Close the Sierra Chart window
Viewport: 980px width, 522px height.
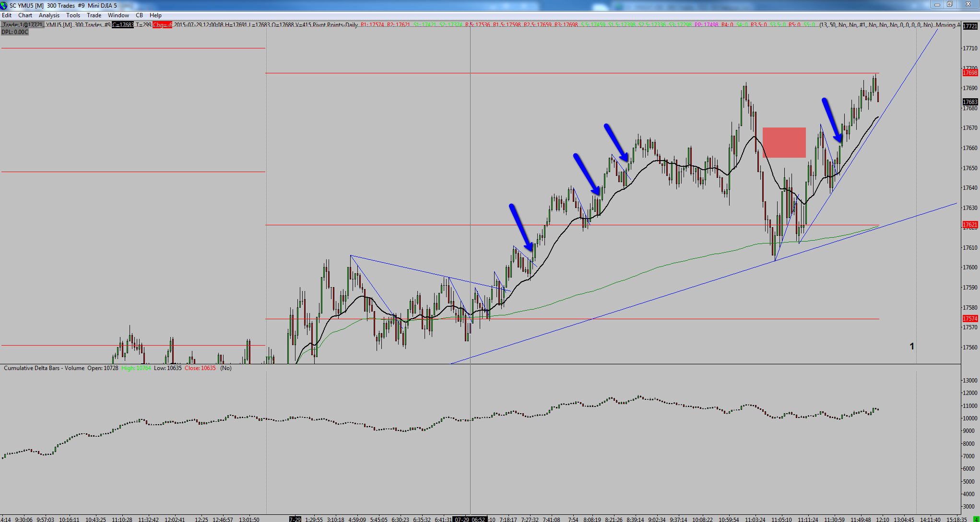click(968, 4)
